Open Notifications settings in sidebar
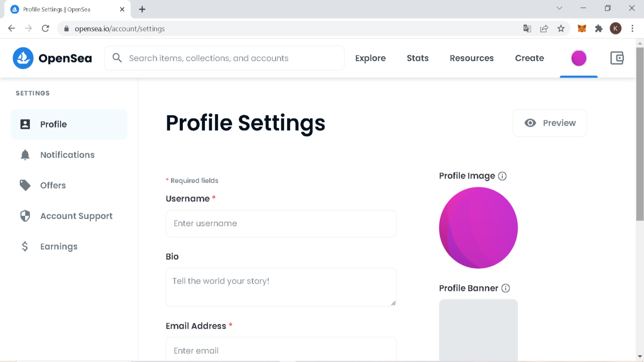 point(67,155)
